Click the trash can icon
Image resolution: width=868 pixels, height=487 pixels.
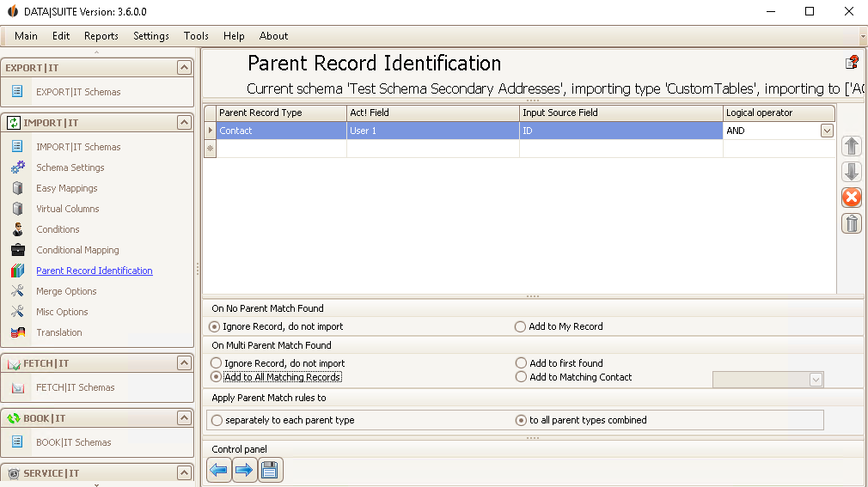[852, 223]
